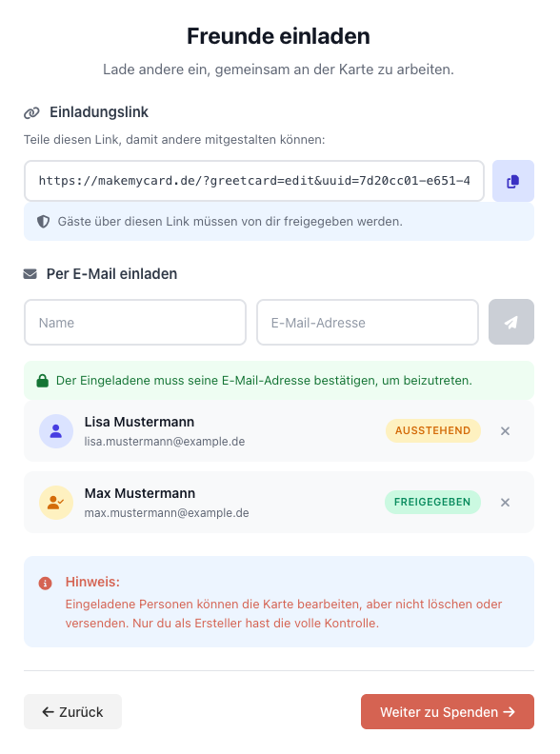Click the shield icon in guest approval notice
This screenshot has height=754, width=560.
(43, 222)
